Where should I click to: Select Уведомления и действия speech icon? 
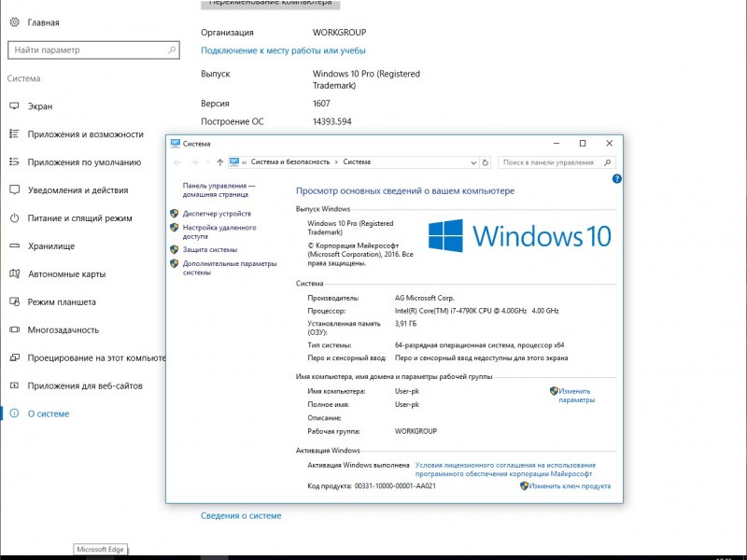pos(15,190)
